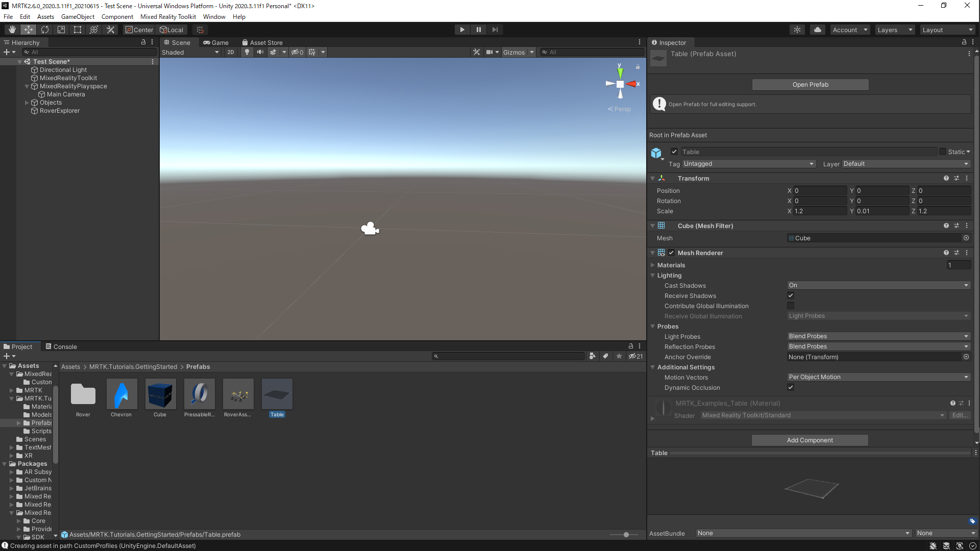Screen dimensions: 980x551
Task: Click the Step forward button
Action: (495, 30)
